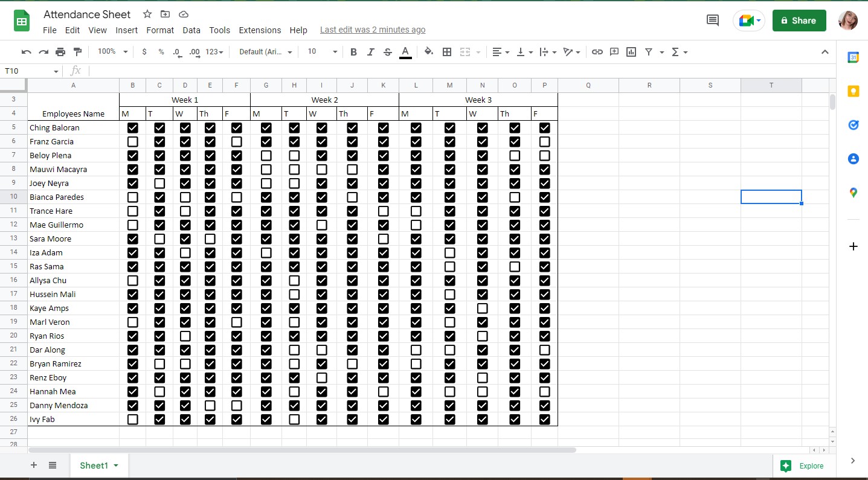868x480 pixels.
Task: Open the Extensions menu
Action: (260, 30)
